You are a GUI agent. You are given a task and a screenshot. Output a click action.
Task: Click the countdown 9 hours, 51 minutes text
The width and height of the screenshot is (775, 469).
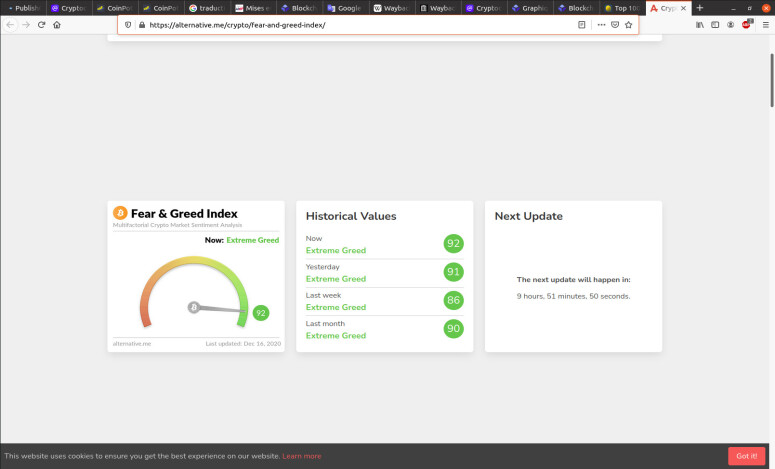click(x=573, y=296)
